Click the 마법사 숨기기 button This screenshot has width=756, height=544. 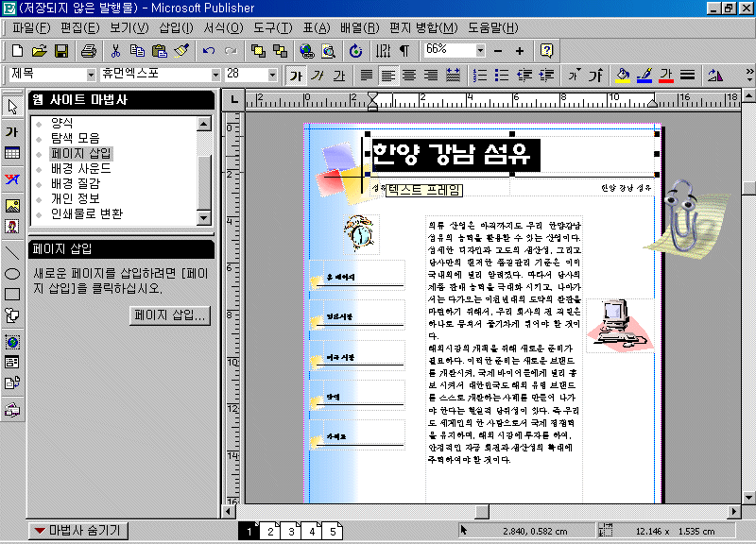(77, 531)
